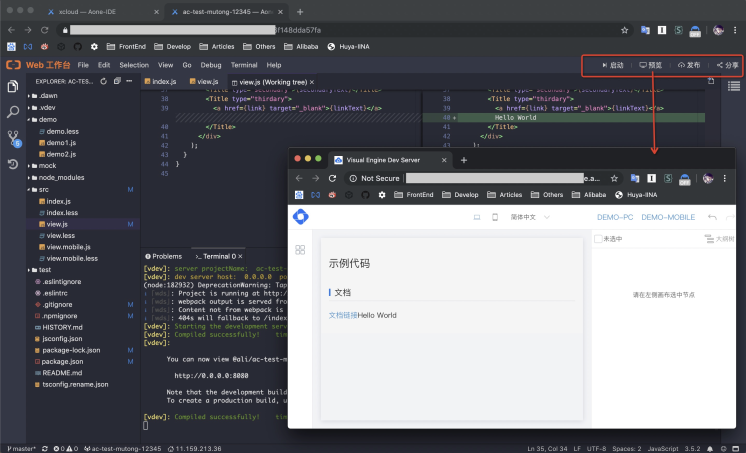Click the 启动 start button
This screenshot has height=453, width=746.
coord(613,65)
